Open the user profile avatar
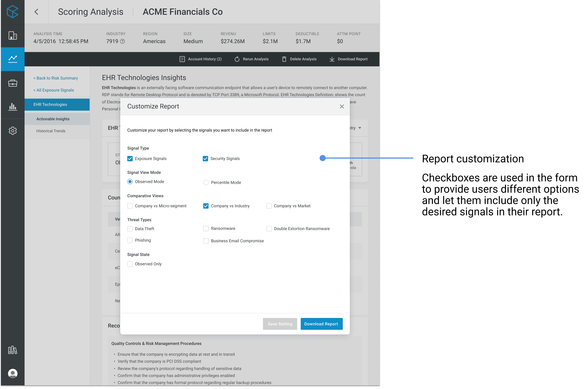588x389 pixels. 13,373
